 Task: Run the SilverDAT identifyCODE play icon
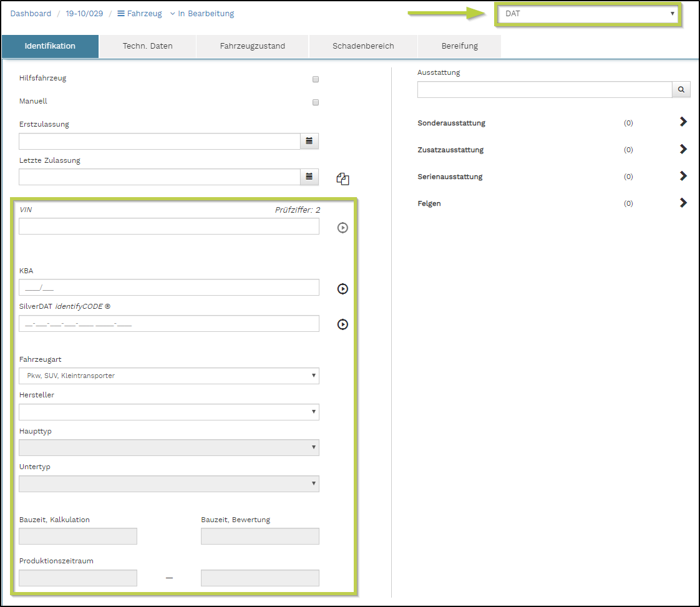(x=343, y=324)
